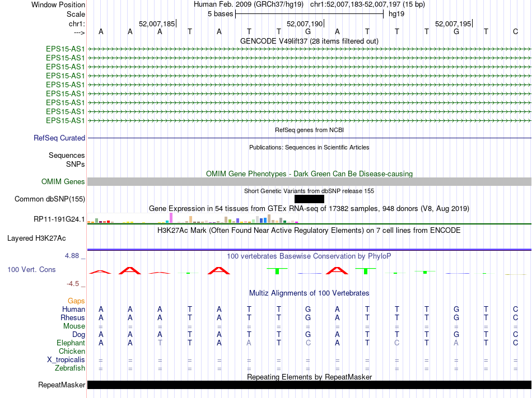The width and height of the screenshot is (532, 398).
Task: Click the OMIM Genes track label
Action: [63, 182]
